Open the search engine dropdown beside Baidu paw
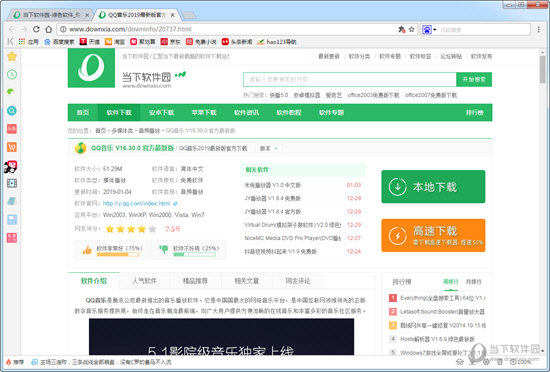Image resolution: width=550 pixels, height=372 pixels. [x=435, y=29]
